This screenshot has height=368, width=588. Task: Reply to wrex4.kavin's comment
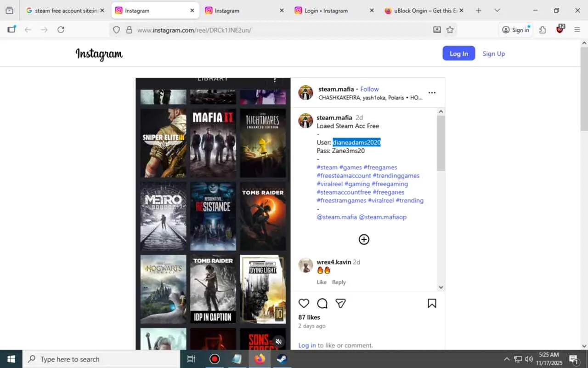pyautogui.click(x=339, y=282)
